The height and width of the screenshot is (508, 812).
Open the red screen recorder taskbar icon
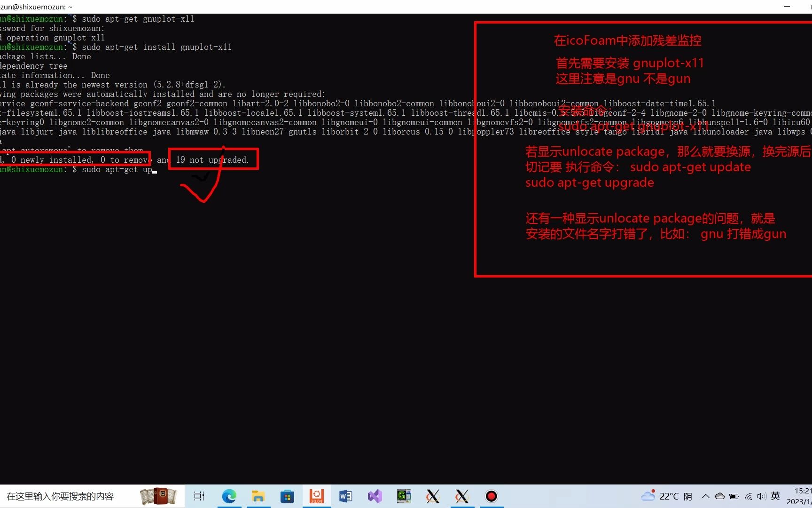point(491,496)
